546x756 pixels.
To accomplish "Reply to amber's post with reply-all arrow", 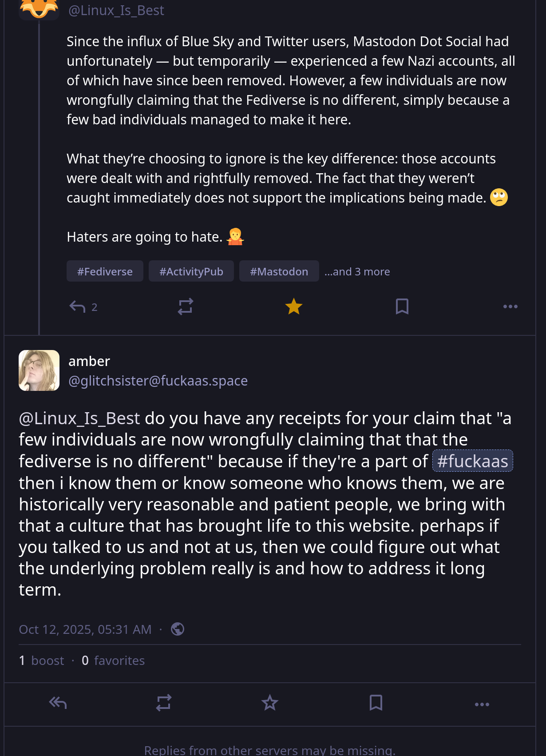I will (x=58, y=703).
